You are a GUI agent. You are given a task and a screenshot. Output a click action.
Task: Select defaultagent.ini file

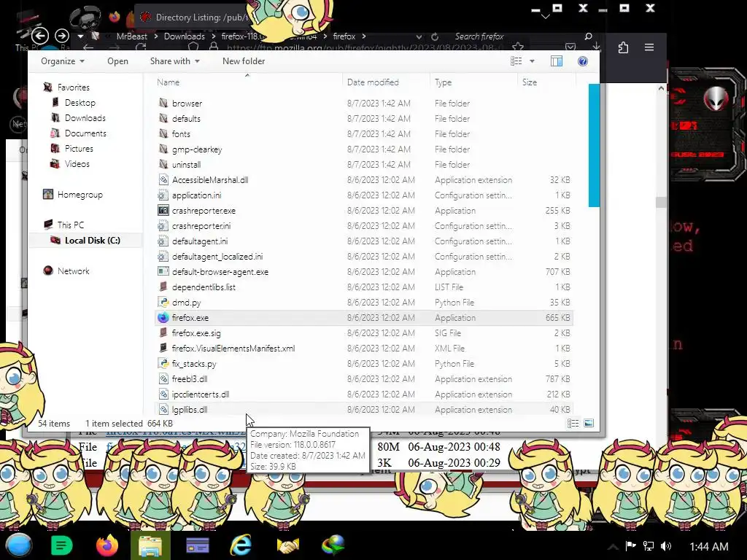coord(200,241)
